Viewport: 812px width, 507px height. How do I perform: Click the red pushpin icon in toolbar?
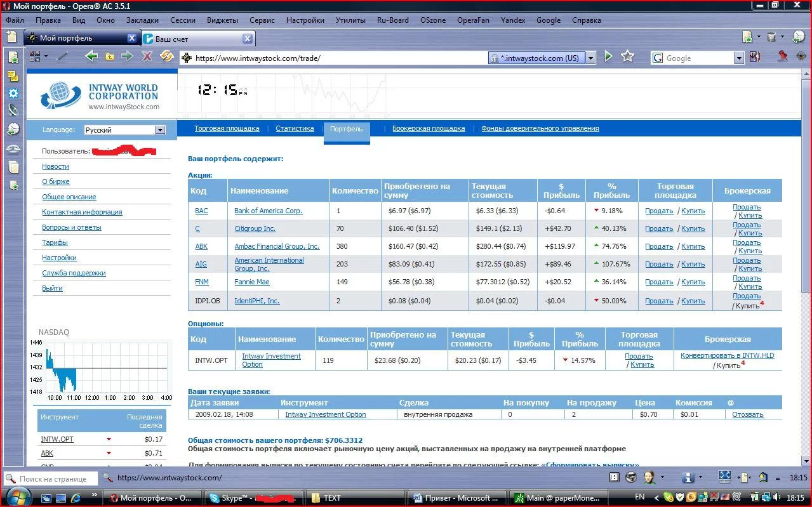click(782, 57)
